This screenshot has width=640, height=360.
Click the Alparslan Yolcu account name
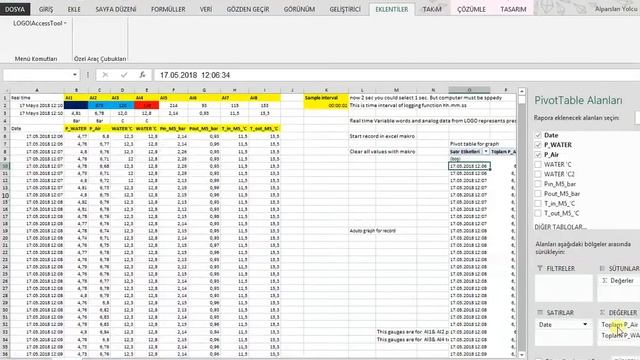[x=617, y=9]
